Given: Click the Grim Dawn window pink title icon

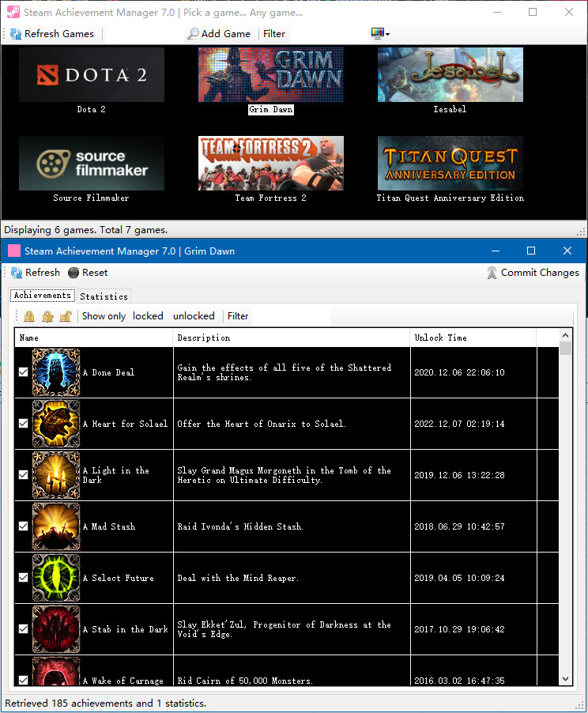Looking at the screenshot, I should coord(14,251).
